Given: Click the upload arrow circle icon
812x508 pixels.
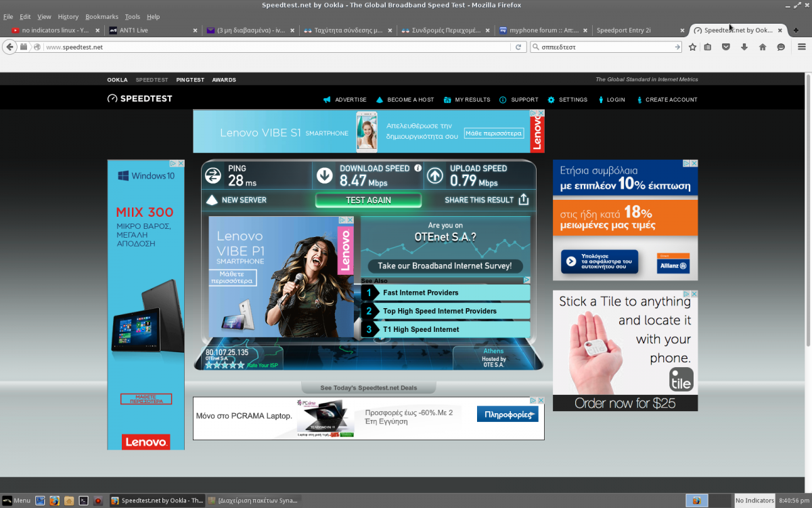Looking at the screenshot, I should [435, 176].
